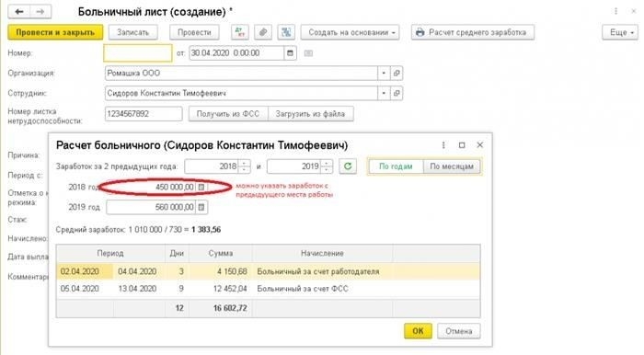Expand the Сотрудник dropdown list
This screenshot has height=355, width=644.
pyautogui.click(x=384, y=93)
